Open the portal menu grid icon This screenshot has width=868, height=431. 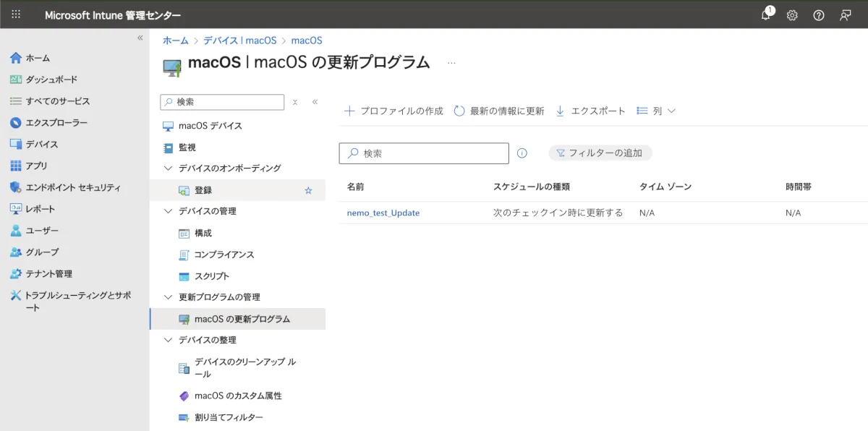(16, 15)
